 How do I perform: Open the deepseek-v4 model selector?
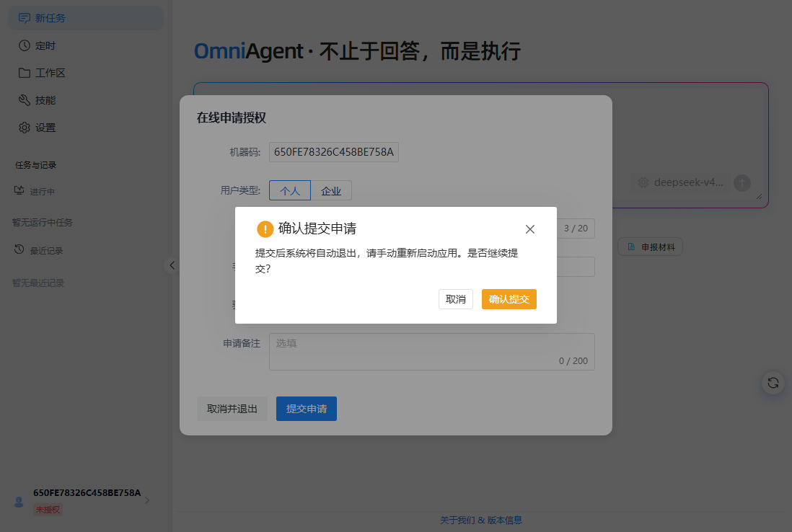(x=680, y=182)
